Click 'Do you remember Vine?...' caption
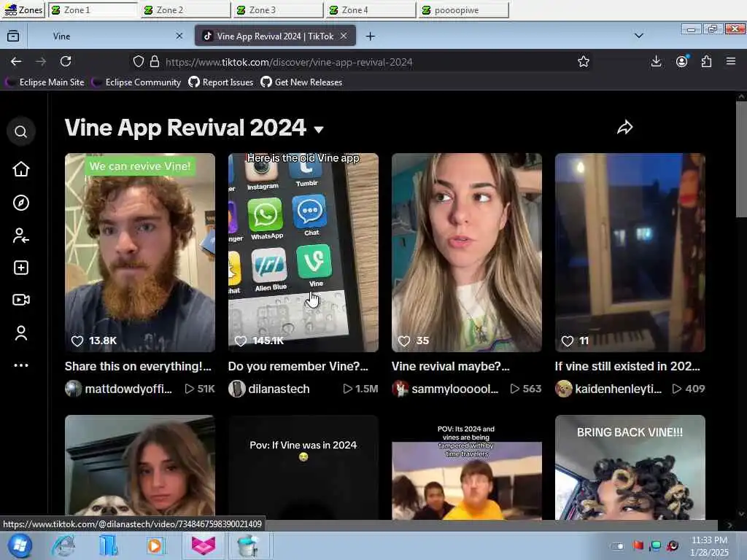747x560 pixels. coord(298,366)
